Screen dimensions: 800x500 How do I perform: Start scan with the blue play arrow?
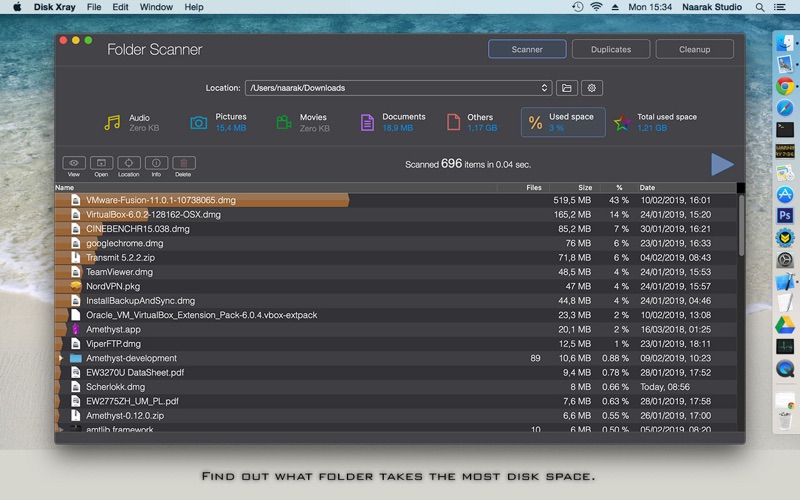coord(722,164)
